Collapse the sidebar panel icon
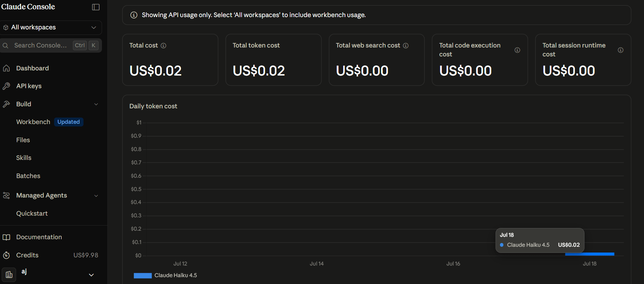 click(96, 7)
